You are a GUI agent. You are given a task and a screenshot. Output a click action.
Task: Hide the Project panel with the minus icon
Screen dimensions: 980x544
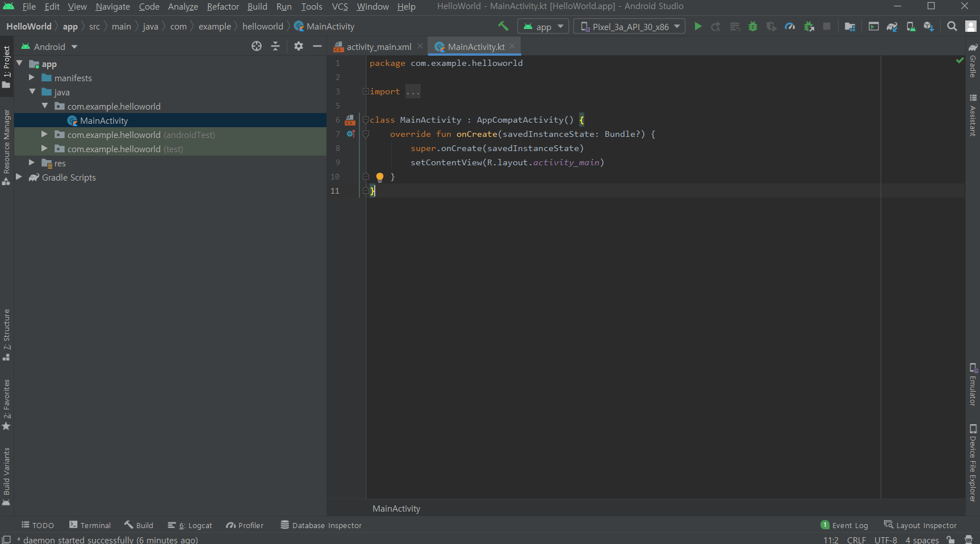[317, 47]
